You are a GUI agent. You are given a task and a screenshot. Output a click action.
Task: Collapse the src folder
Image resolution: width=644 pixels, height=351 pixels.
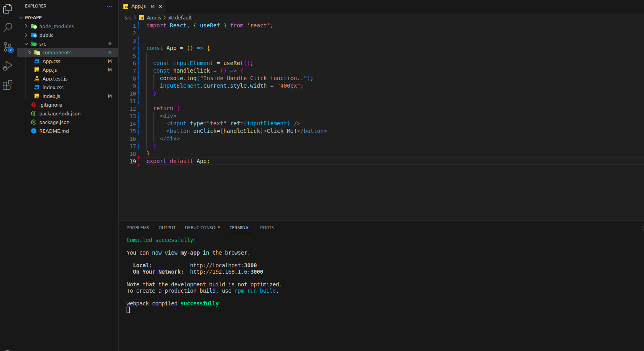42,44
